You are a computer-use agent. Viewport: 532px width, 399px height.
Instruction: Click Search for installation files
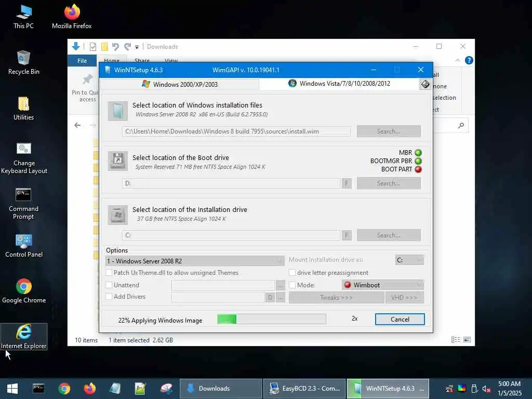389,131
